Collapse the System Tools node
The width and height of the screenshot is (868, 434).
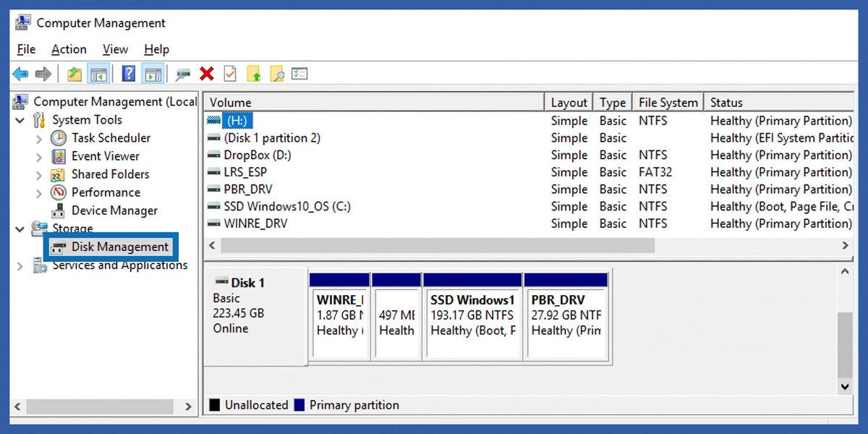click(x=20, y=120)
